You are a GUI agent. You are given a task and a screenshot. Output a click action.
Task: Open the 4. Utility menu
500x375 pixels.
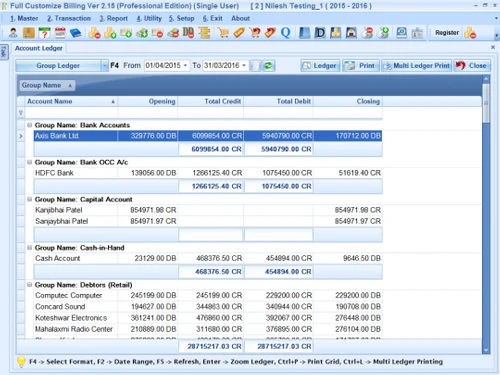tap(149, 18)
